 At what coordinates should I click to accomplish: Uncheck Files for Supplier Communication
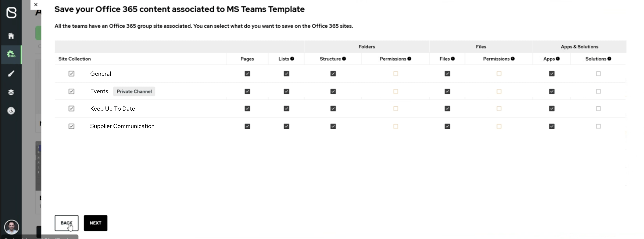coord(448,126)
